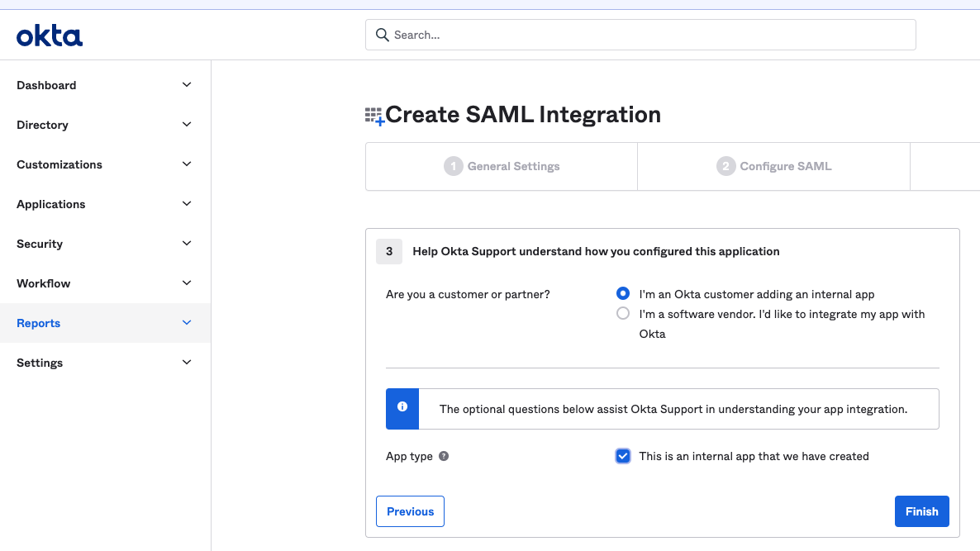The width and height of the screenshot is (980, 551).
Task: Open the Dashboard menu item
Action: [x=105, y=85]
